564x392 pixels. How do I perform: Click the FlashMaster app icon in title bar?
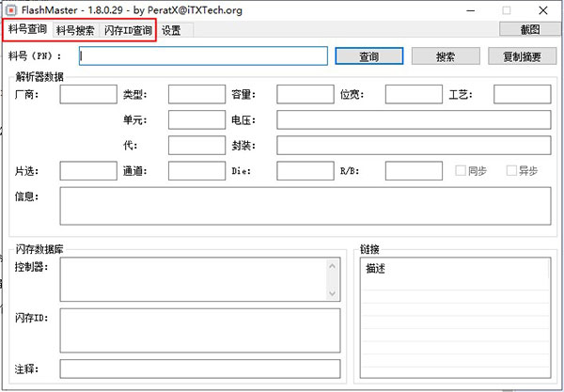click(x=10, y=10)
